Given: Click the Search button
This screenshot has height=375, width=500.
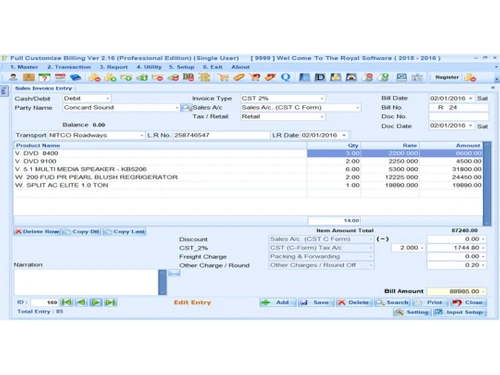Looking at the screenshot, I should tap(392, 302).
